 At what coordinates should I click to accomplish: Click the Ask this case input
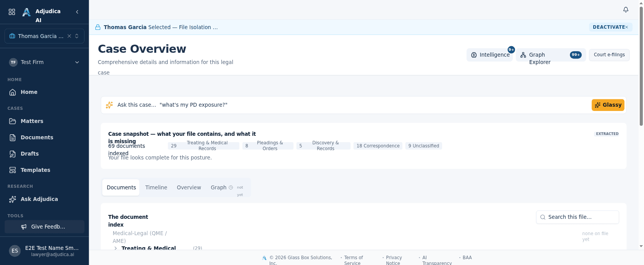tap(353, 105)
